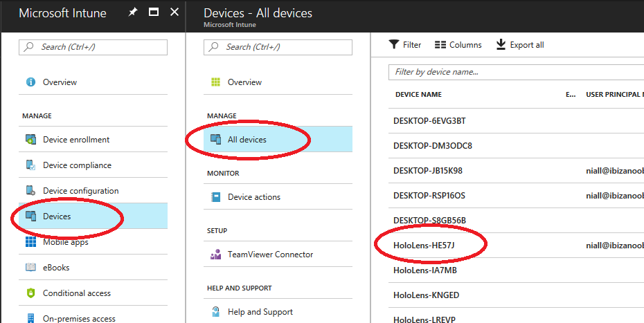
Task: Click the Intune blade search box
Action: (x=93, y=47)
